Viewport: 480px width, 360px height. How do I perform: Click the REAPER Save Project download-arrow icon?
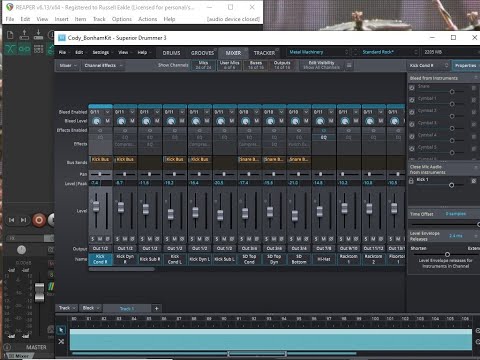(x=38, y=35)
